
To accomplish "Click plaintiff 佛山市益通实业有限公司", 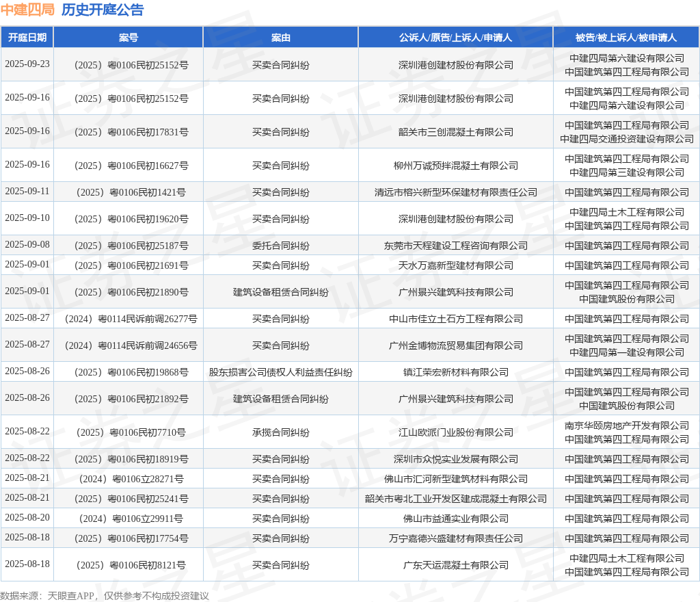I will 456,519.
